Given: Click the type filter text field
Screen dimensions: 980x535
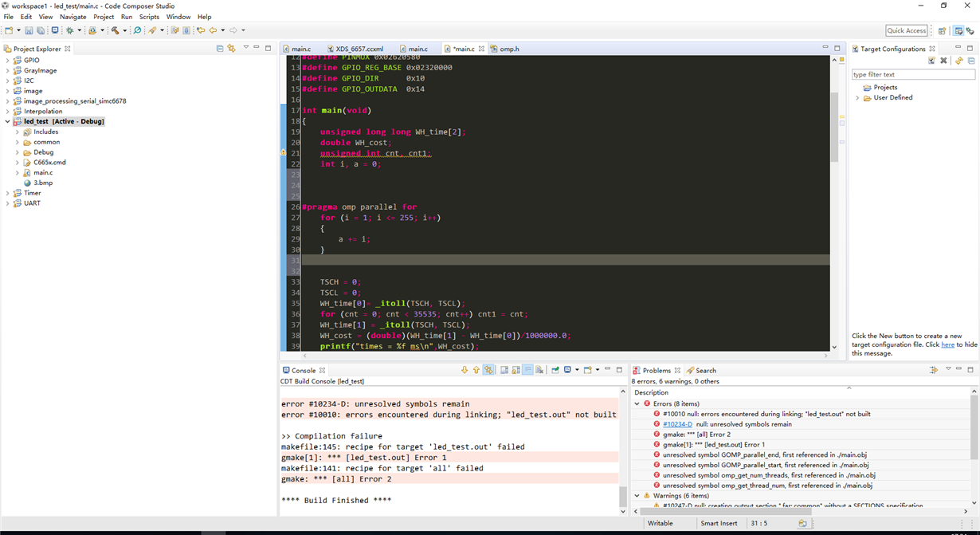Looking at the screenshot, I should [x=912, y=74].
